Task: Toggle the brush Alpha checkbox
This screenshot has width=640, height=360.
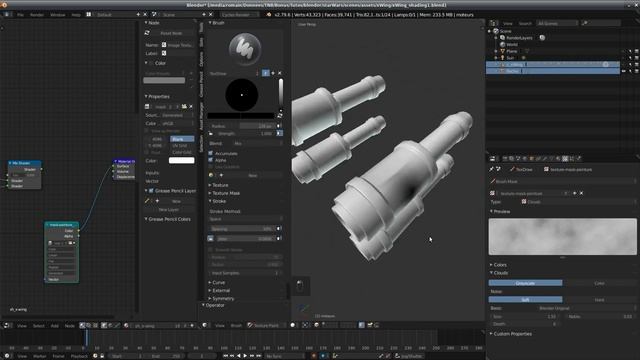Action: pyautogui.click(x=211, y=160)
